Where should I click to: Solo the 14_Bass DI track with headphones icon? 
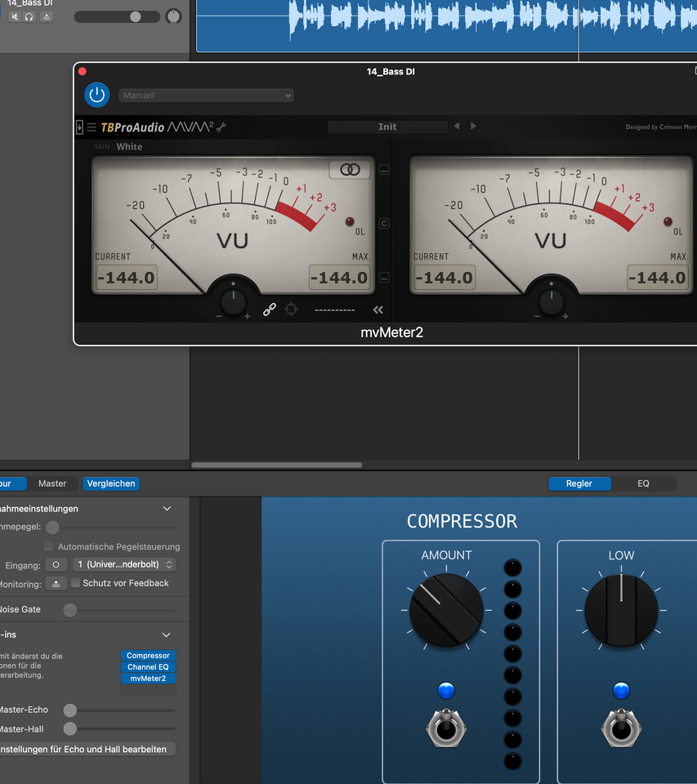(x=29, y=16)
